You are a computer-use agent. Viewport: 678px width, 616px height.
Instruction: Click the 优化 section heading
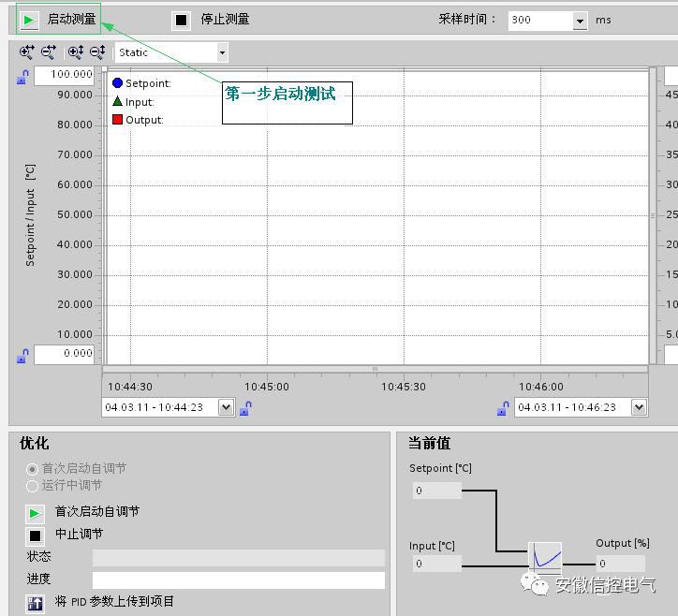(34, 444)
